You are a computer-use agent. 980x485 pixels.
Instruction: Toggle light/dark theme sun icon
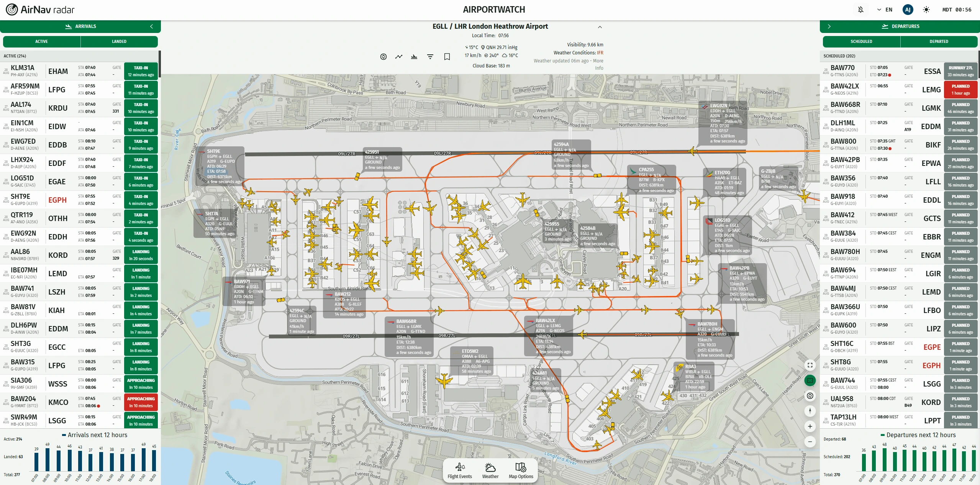point(926,10)
